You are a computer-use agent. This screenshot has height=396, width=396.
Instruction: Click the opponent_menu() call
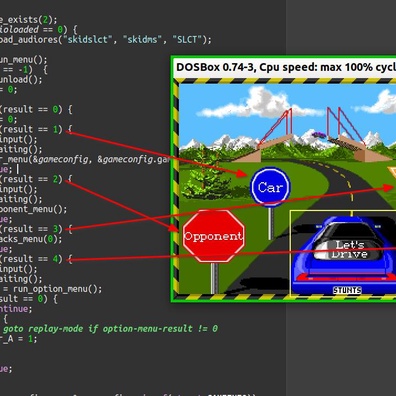33,209
